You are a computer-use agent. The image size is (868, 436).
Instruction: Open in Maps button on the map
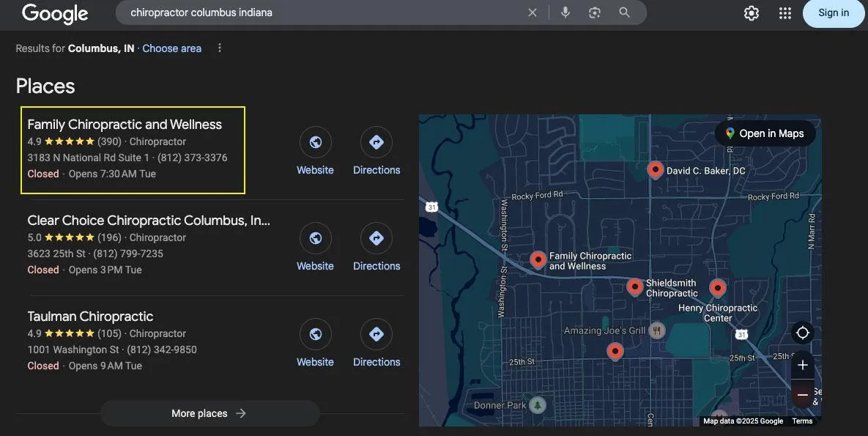[765, 133]
